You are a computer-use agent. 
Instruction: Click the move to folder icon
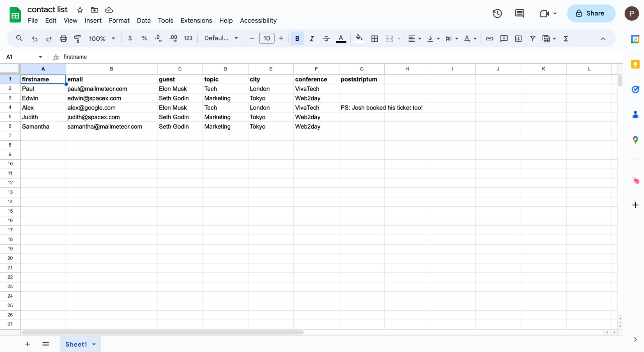94,10
